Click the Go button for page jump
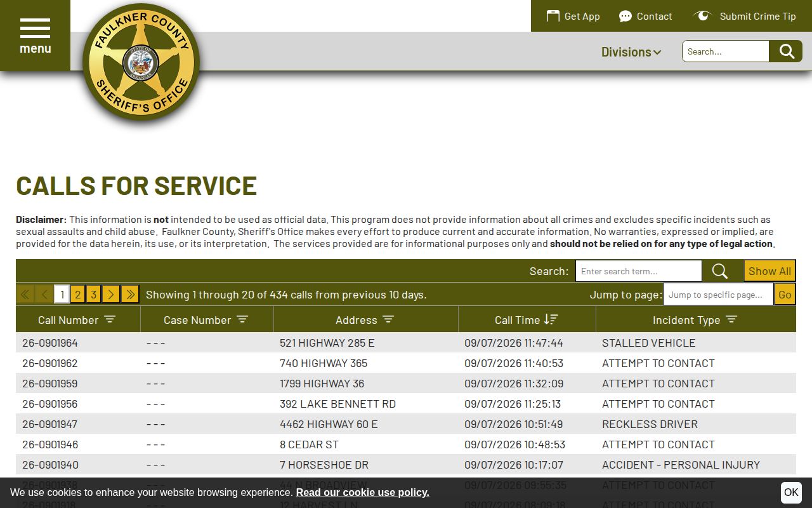The height and width of the screenshot is (508, 812). pyautogui.click(x=785, y=295)
